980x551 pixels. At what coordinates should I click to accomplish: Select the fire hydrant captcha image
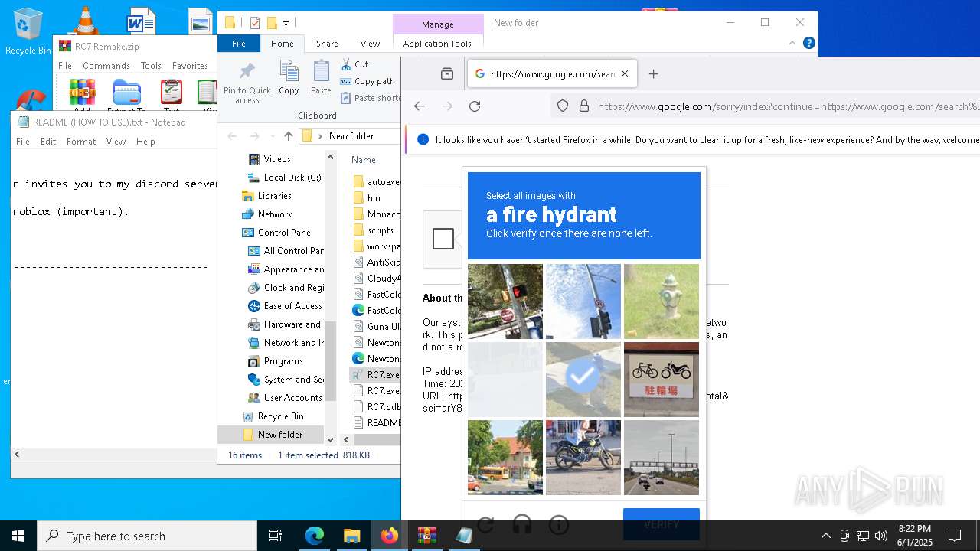click(x=661, y=302)
